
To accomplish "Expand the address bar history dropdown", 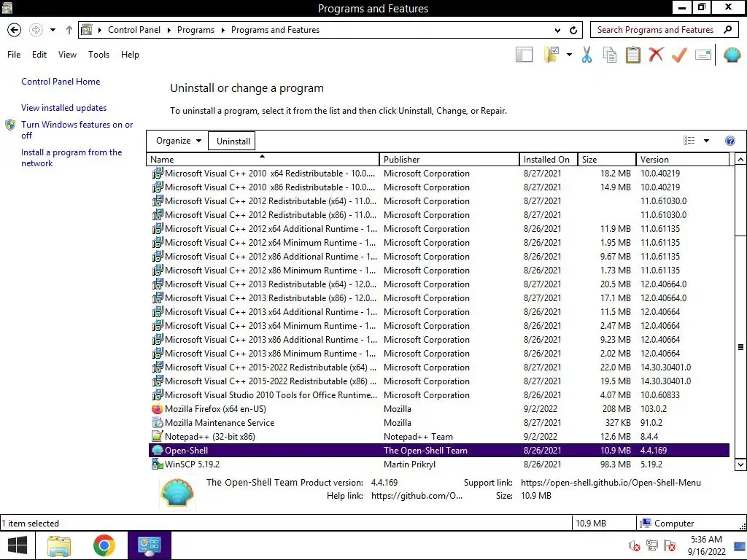I will pyautogui.click(x=557, y=30).
